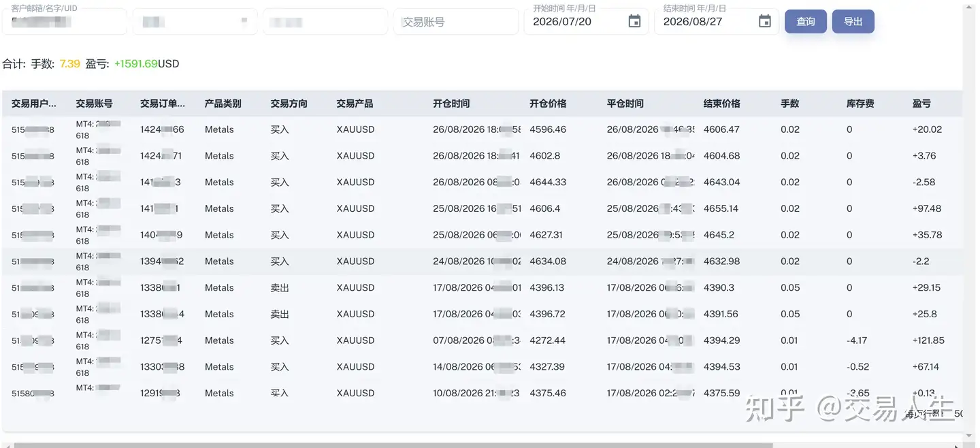Select the close price 4394.53 cell

point(722,367)
